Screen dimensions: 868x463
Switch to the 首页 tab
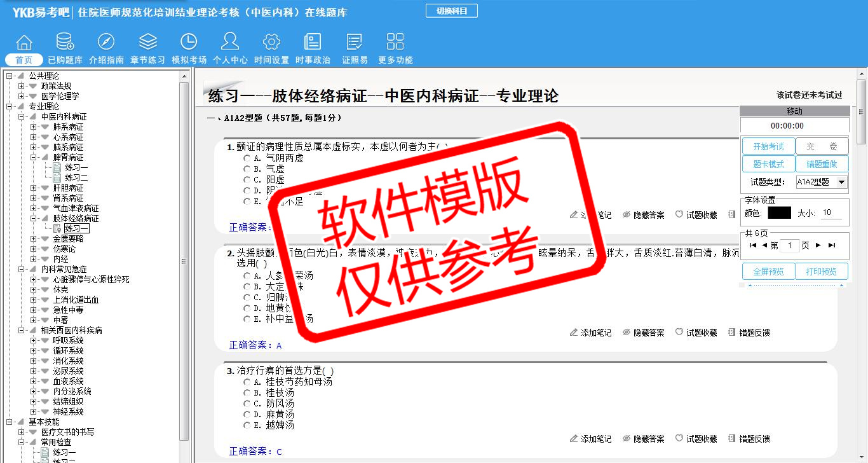pos(24,60)
